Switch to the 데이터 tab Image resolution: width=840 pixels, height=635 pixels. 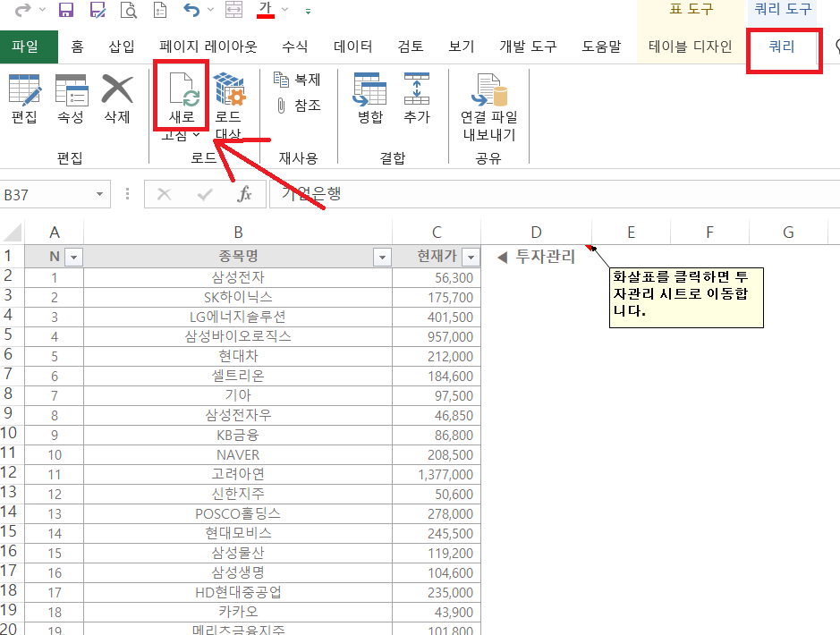tap(353, 47)
